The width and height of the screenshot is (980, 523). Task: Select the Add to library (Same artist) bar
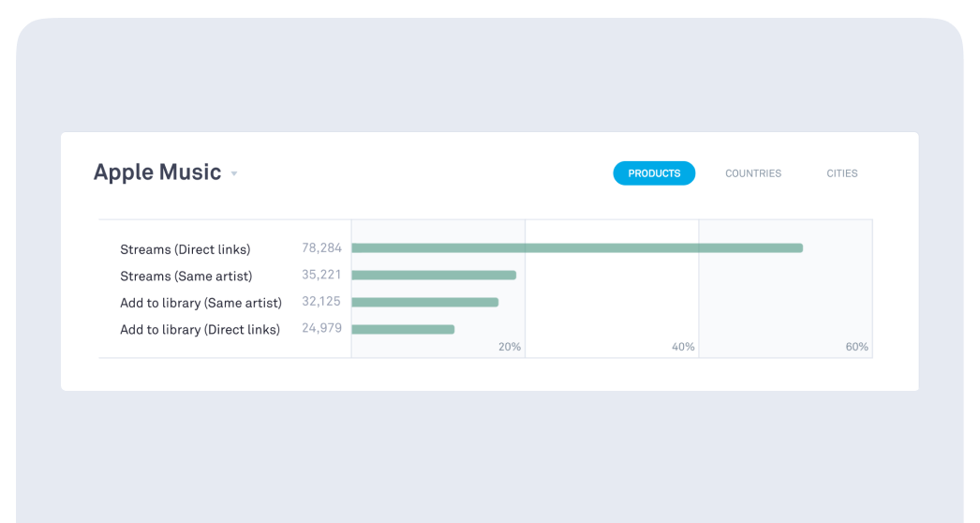(x=424, y=303)
